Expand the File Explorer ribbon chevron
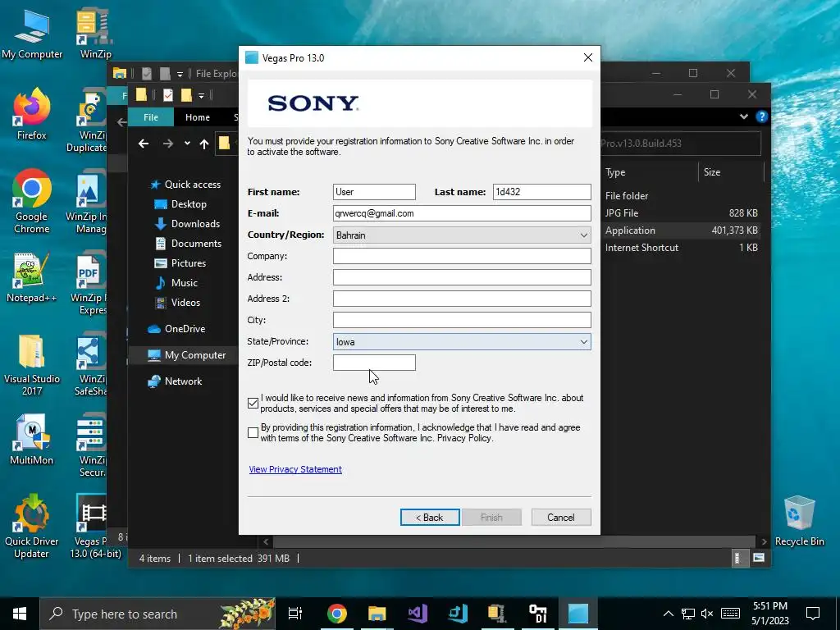840x630 pixels. 743,116
